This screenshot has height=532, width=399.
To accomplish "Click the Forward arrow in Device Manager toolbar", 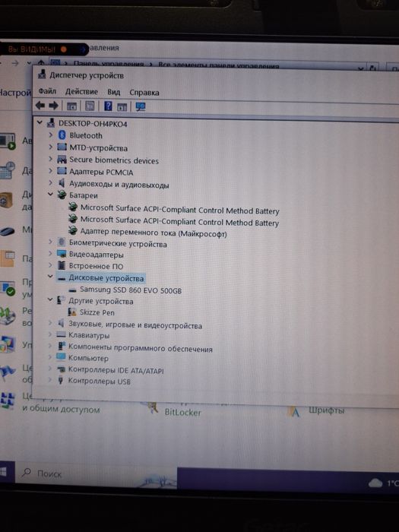I will pyautogui.click(x=53, y=106).
